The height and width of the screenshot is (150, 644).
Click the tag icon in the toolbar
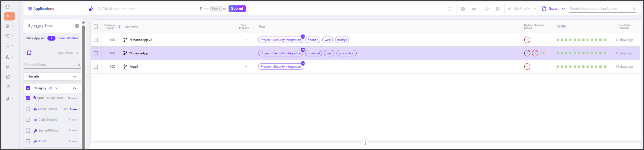(x=487, y=9)
